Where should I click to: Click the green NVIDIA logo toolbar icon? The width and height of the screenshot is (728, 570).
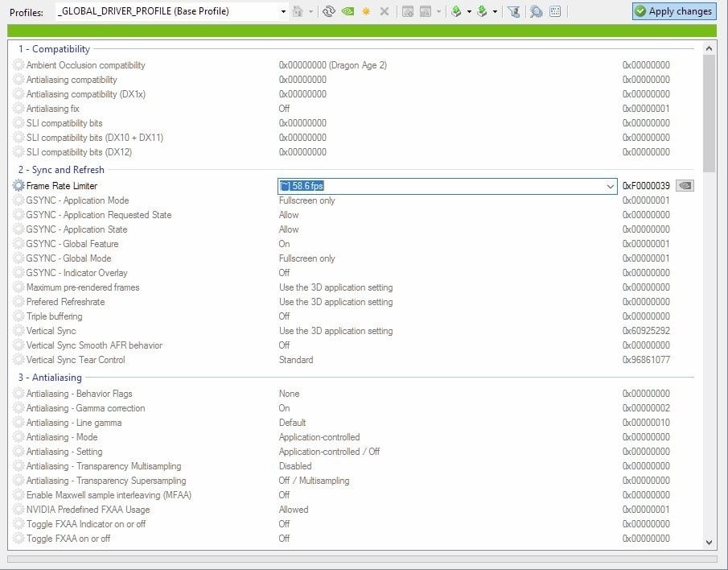(347, 11)
